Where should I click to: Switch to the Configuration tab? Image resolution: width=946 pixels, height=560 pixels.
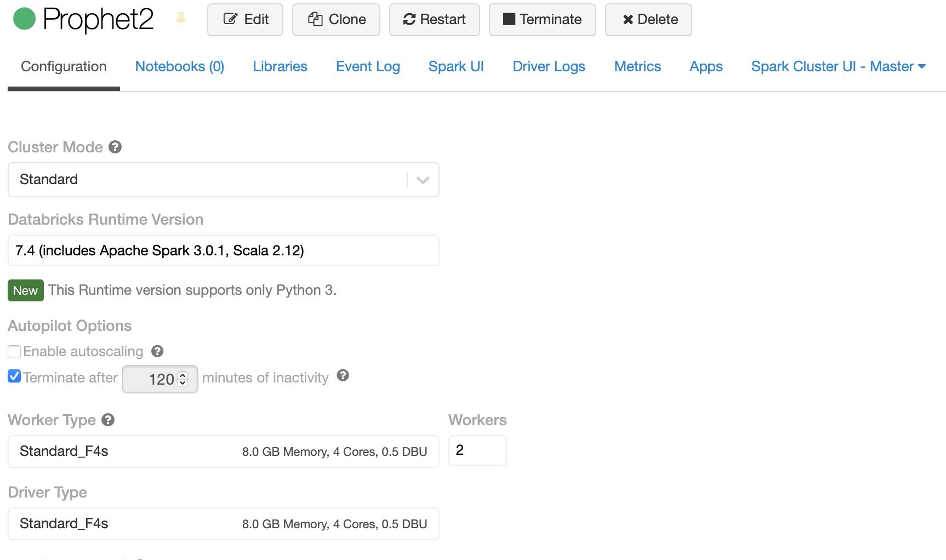(x=64, y=66)
